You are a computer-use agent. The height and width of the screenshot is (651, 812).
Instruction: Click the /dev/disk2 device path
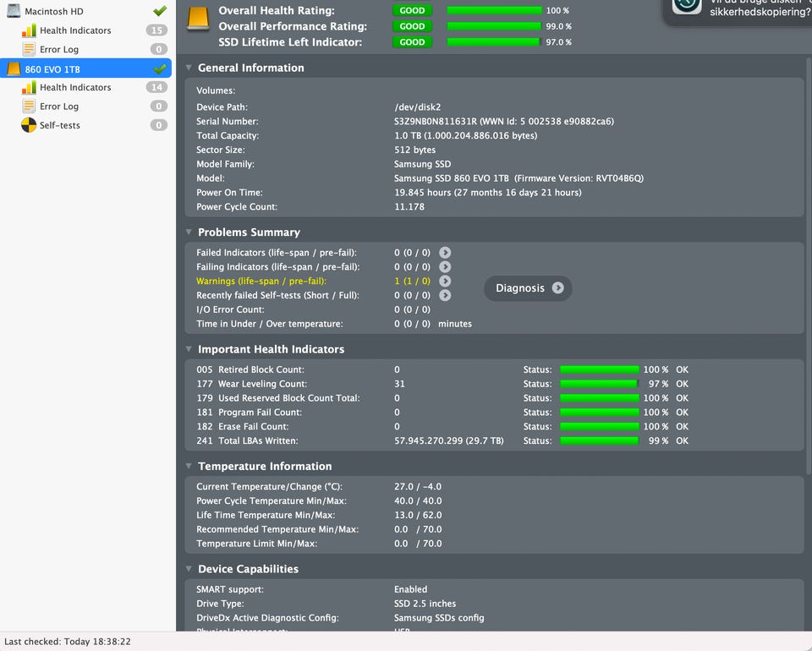pos(417,107)
